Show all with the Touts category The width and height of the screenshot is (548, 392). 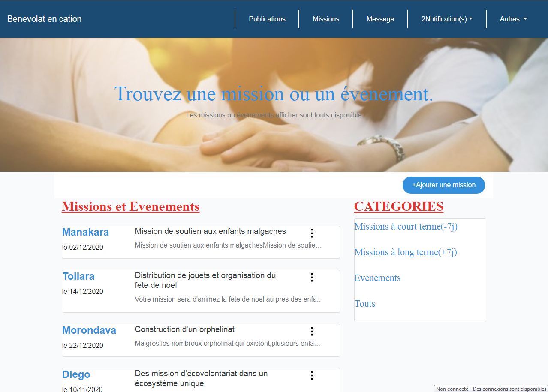point(365,304)
